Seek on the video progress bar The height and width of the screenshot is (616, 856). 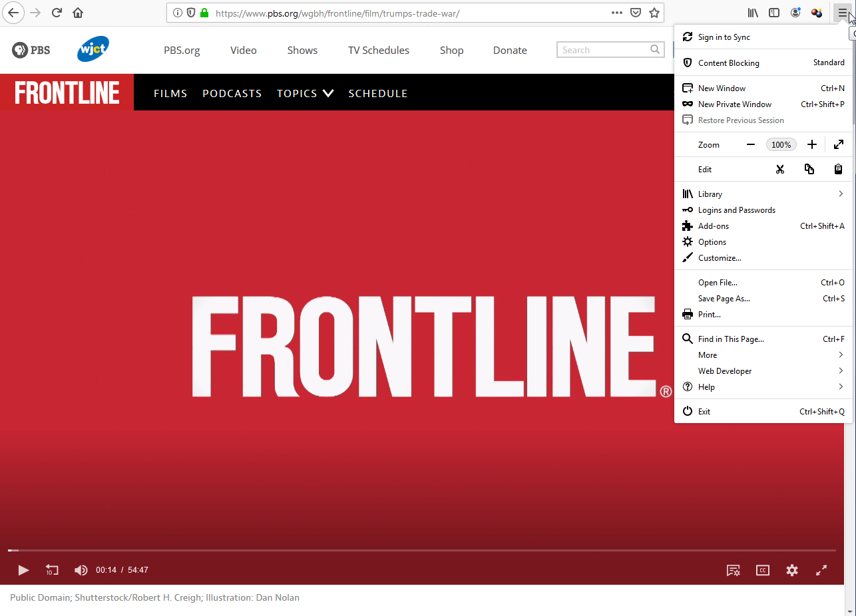click(x=422, y=550)
